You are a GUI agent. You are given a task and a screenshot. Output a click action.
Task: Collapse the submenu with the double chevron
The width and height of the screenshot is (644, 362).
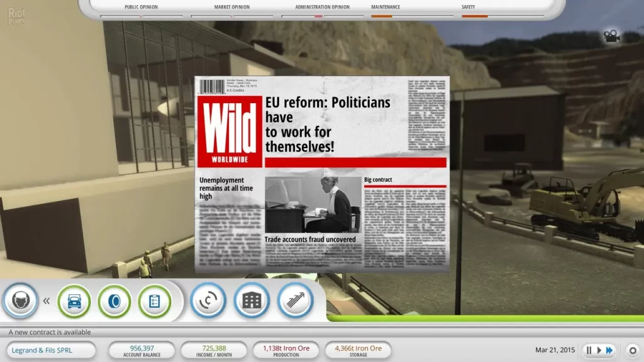point(46,301)
